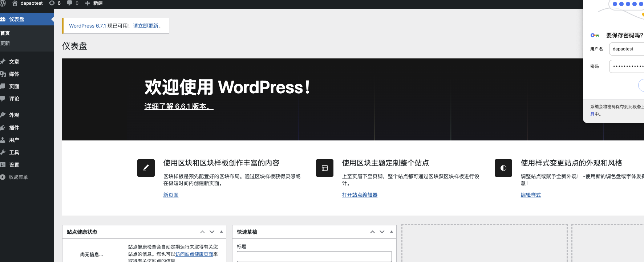
Task: Toggle collapse of 站点健康状态 panel
Action: pyautogui.click(x=221, y=232)
